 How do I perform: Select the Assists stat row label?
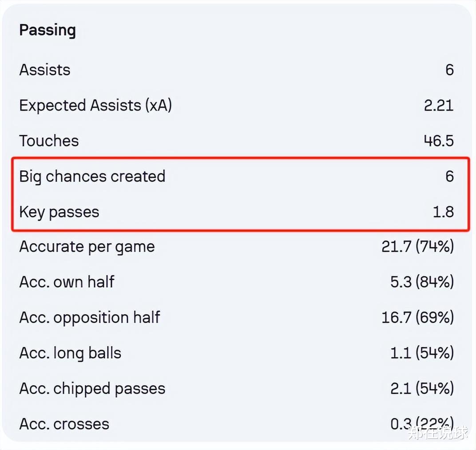pos(45,70)
